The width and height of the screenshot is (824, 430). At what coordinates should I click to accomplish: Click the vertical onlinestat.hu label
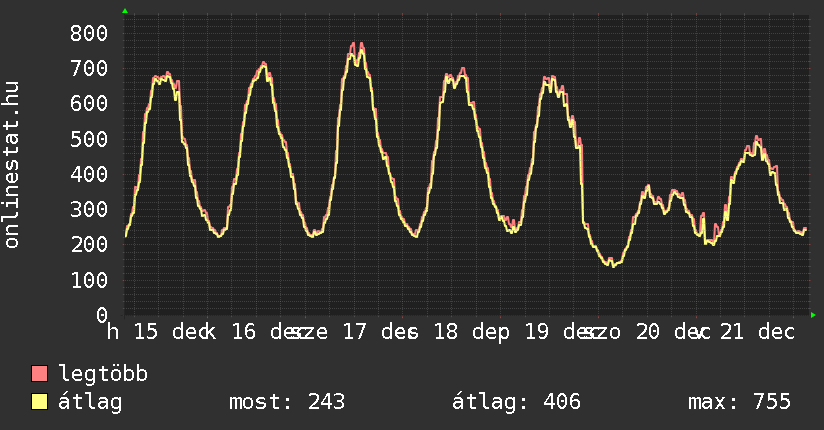pyautogui.click(x=13, y=166)
